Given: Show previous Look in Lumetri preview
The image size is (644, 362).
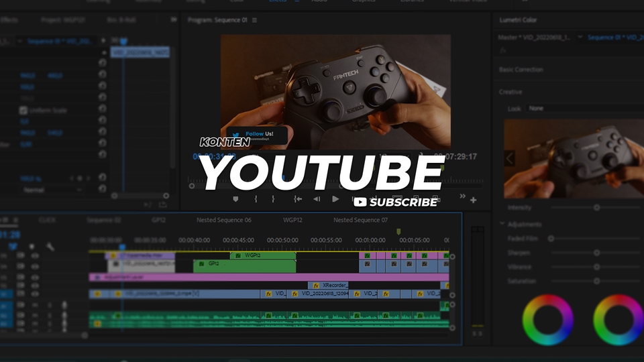Looking at the screenshot, I should click(x=509, y=158).
